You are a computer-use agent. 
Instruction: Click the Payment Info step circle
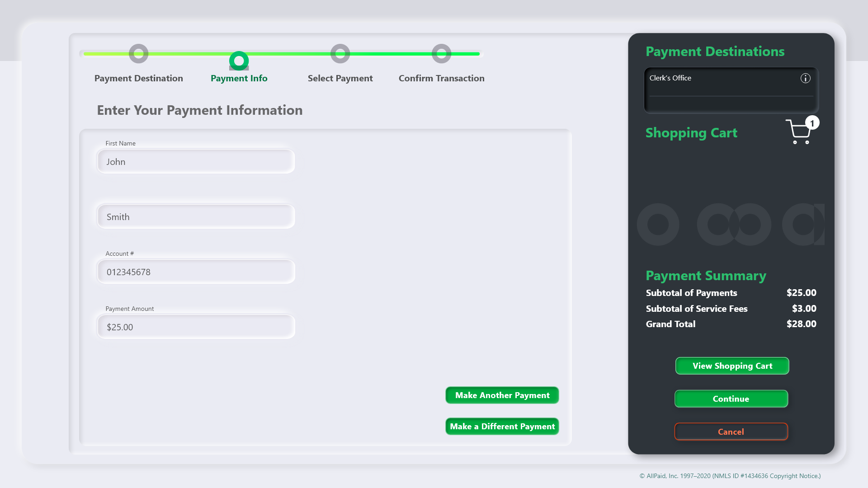(239, 61)
